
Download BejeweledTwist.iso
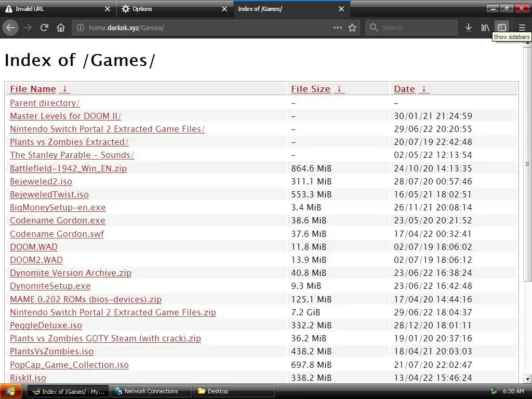pos(49,194)
